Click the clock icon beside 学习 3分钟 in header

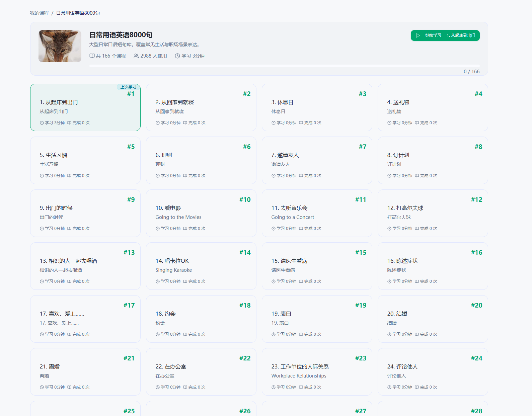tap(177, 56)
